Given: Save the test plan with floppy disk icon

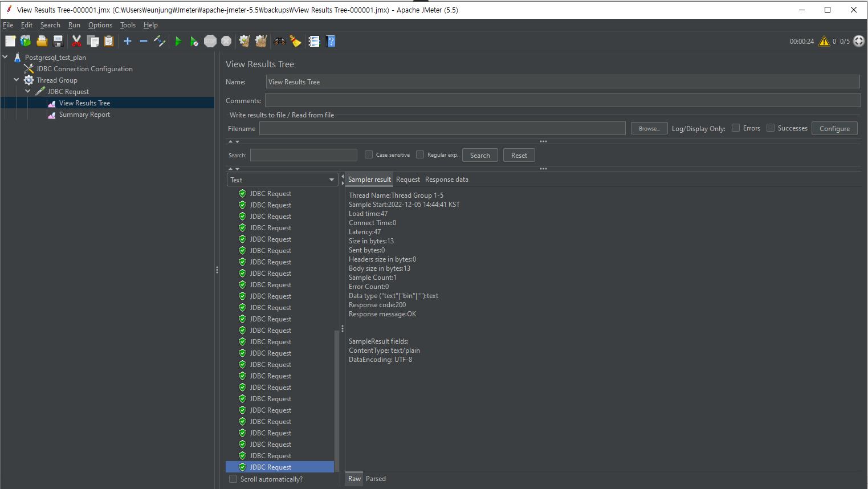Looking at the screenshot, I should click(58, 41).
